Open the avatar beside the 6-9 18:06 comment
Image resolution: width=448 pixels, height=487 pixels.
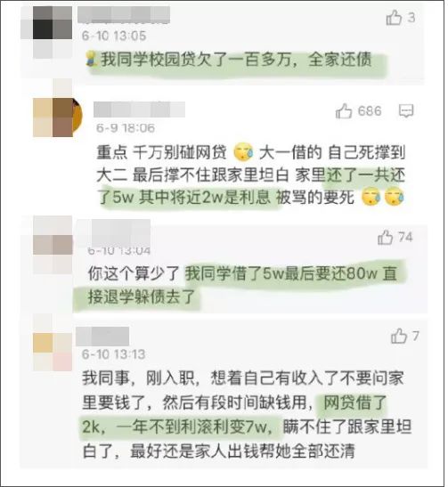click(x=58, y=118)
